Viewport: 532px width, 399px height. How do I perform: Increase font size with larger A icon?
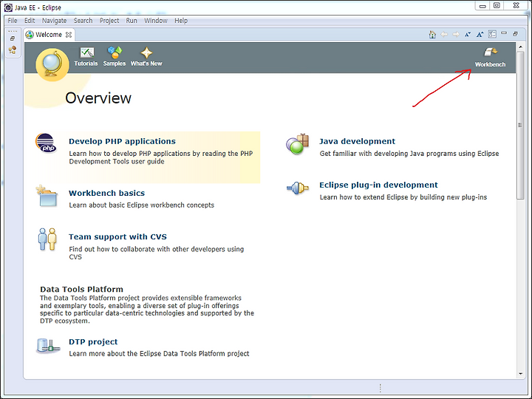480,34
